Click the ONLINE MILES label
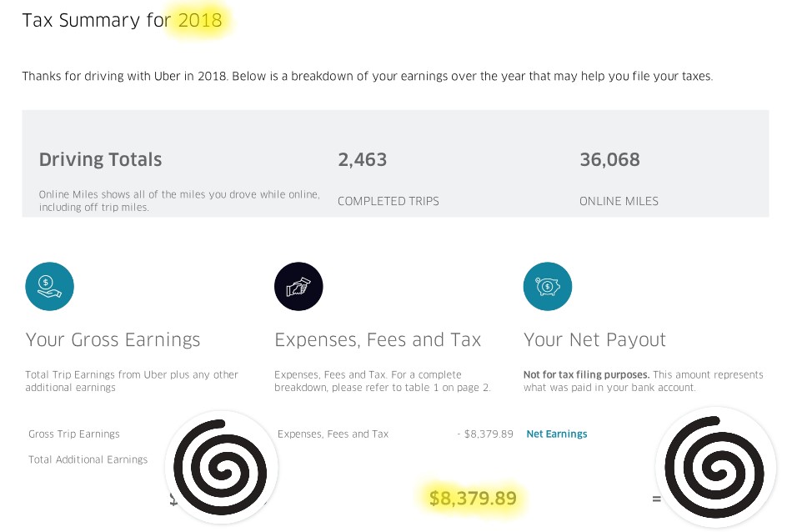This screenshot has width=792, height=532. (x=619, y=201)
